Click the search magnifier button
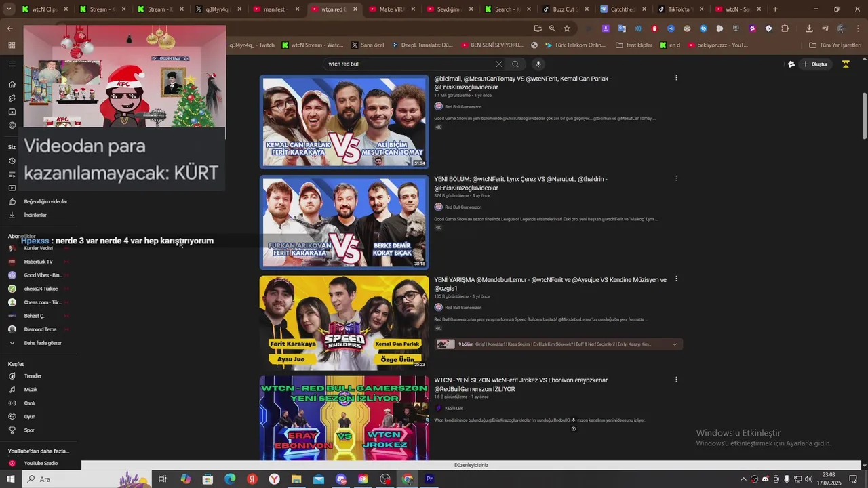Image resolution: width=868 pixels, height=488 pixels. [515, 64]
